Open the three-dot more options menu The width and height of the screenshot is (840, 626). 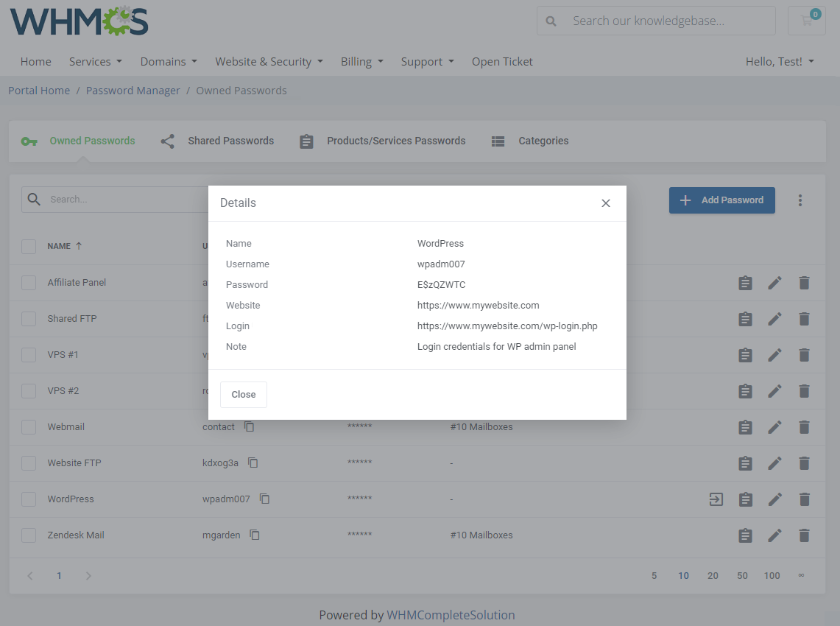click(x=800, y=200)
